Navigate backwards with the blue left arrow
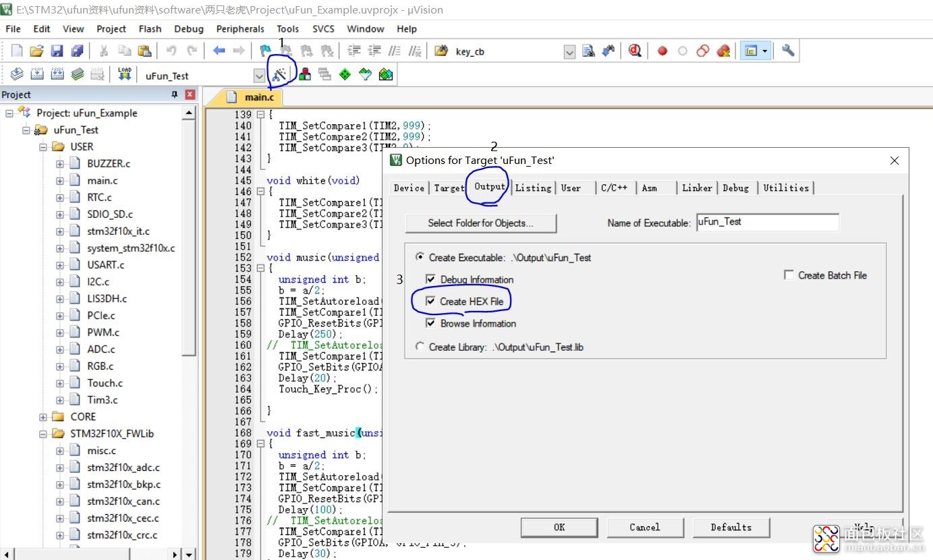The width and height of the screenshot is (933, 560). coord(219,51)
